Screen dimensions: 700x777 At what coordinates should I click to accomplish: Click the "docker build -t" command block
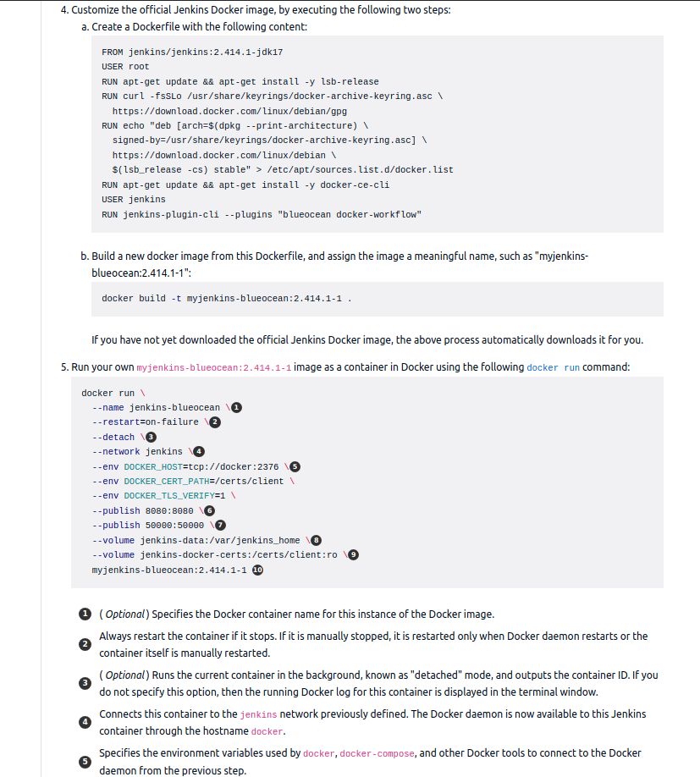(x=226, y=299)
